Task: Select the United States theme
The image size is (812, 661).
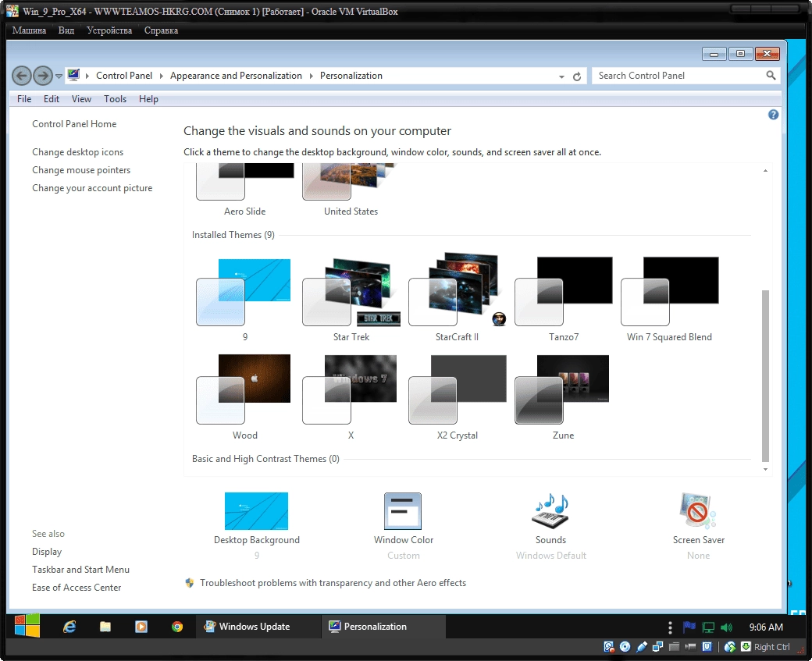Action: tap(351, 190)
